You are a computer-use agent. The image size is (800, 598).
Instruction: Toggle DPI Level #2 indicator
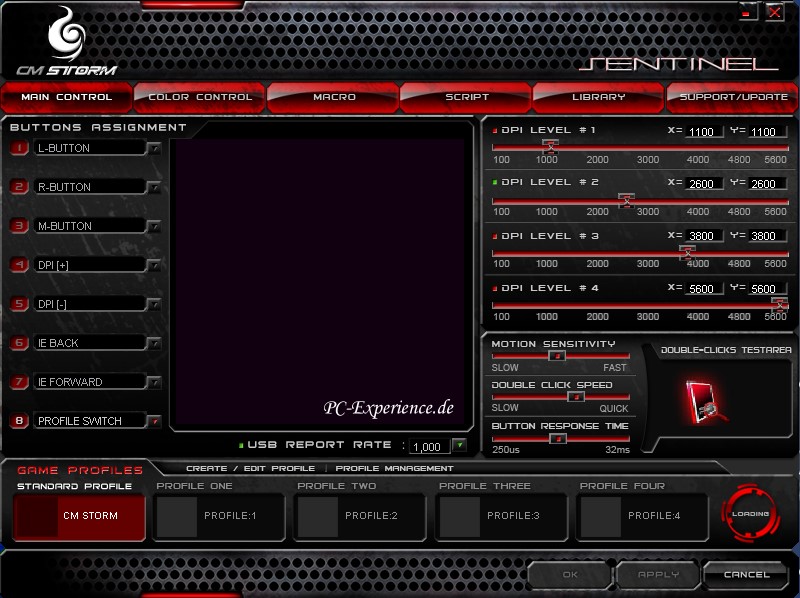click(x=494, y=182)
